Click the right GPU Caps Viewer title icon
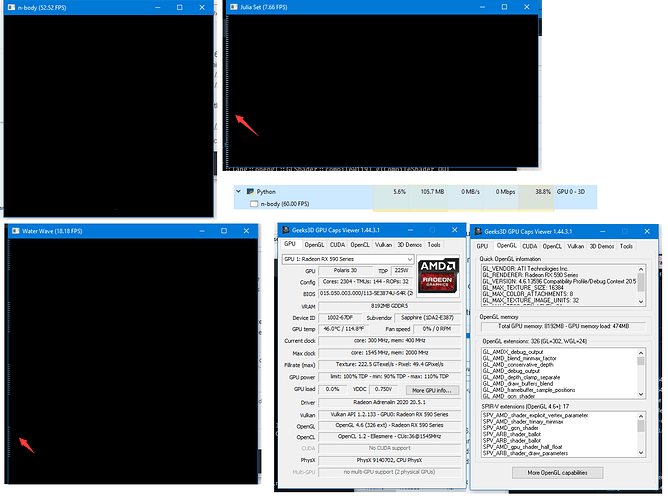 pyautogui.click(x=478, y=231)
